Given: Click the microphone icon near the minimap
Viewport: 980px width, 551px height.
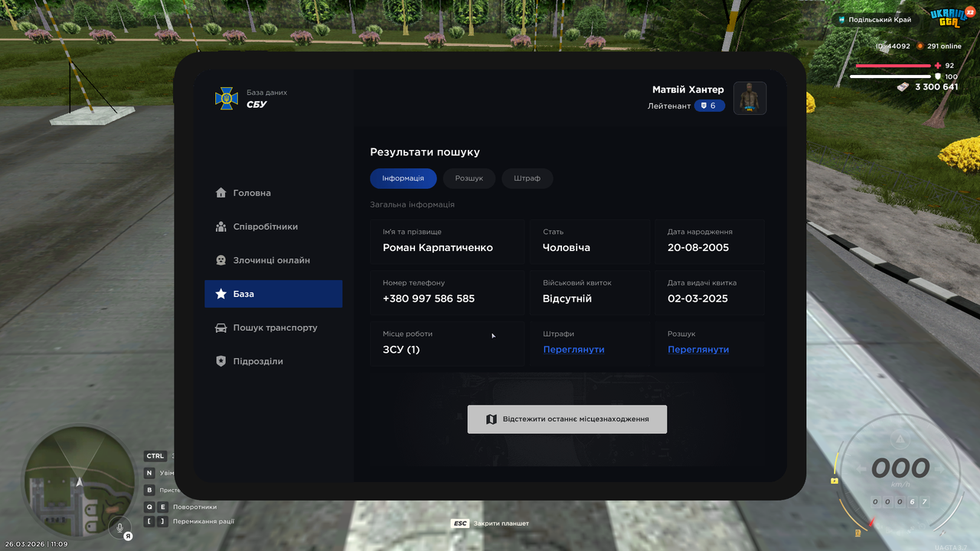Looking at the screenshot, I should click(119, 527).
